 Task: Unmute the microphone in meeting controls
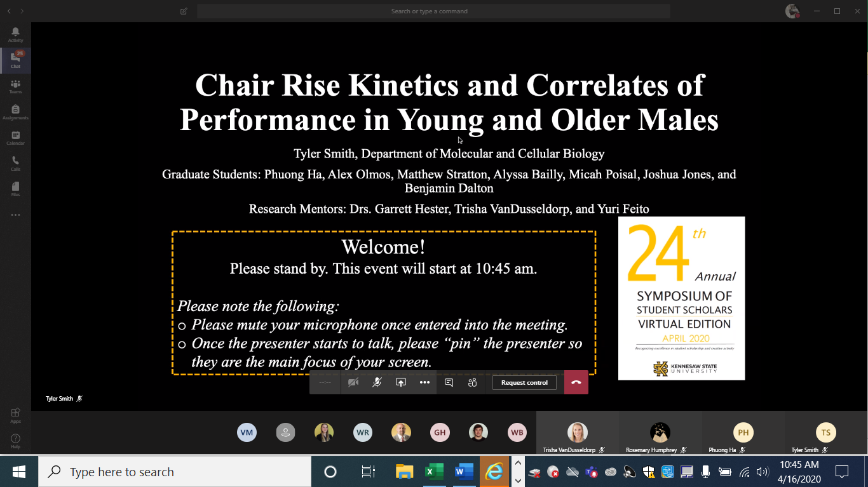tap(377, 382)
